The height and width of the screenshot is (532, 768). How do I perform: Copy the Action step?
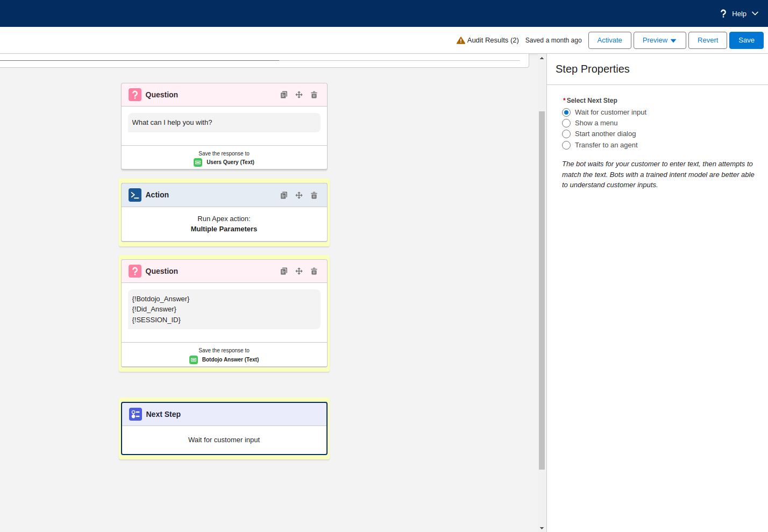284,195
